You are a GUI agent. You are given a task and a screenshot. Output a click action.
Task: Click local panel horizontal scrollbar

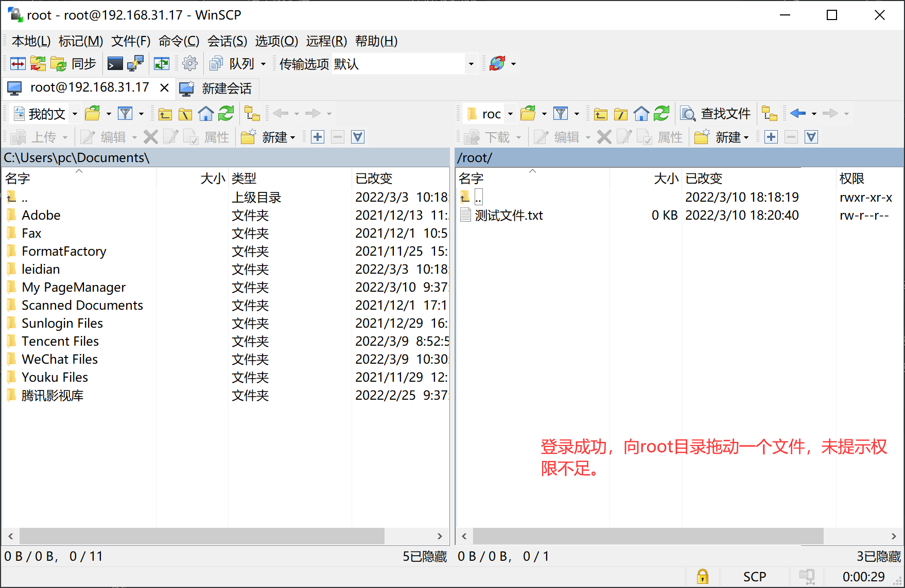202,536
